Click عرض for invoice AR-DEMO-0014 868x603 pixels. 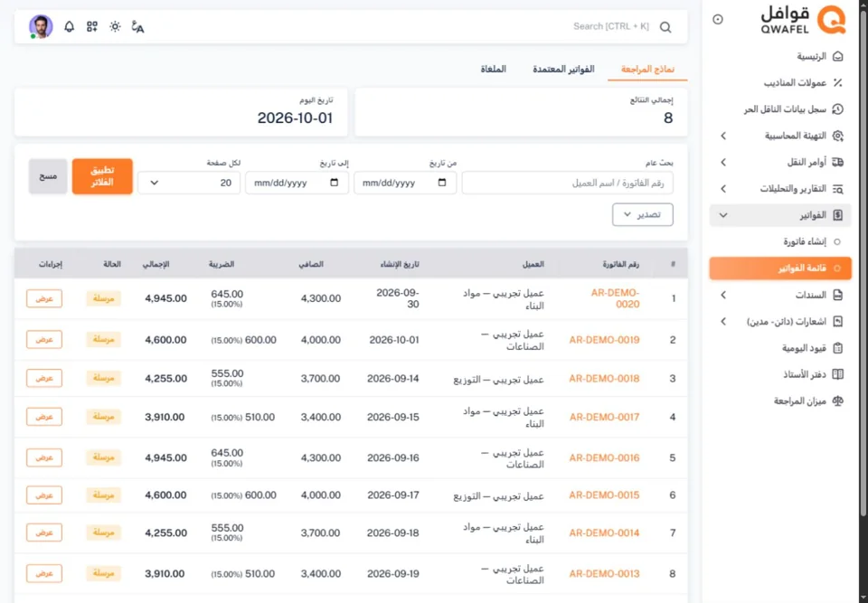(x=44, y=532)
